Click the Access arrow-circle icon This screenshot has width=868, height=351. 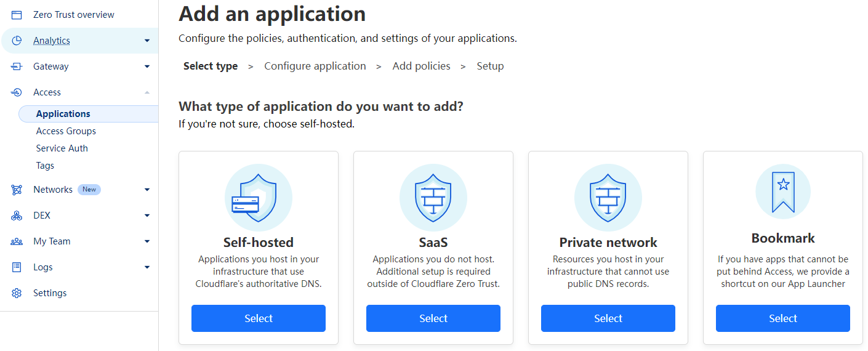point(17,92)
